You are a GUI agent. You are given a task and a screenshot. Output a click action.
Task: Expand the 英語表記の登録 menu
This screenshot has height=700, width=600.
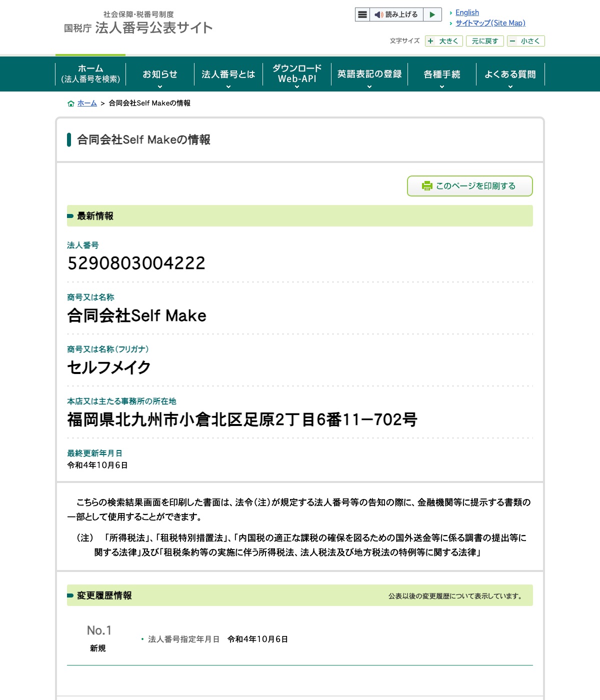click(369, 74)
